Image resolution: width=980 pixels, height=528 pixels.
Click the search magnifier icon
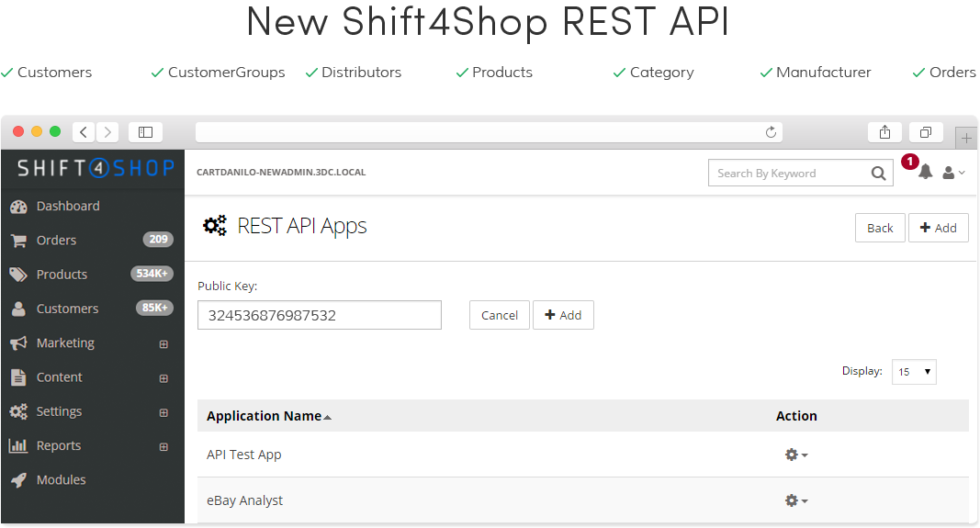point(878,174)
